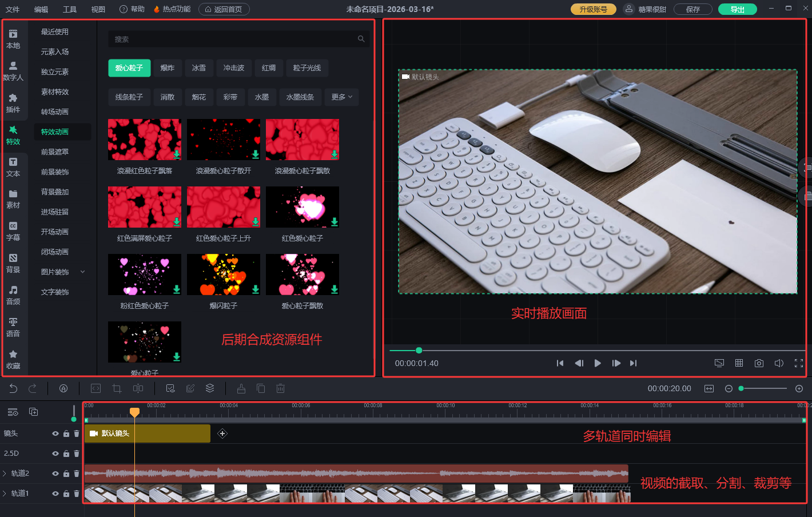Delete the 轨道2 track with its trash icon
This screenshot has width=812, height=517.
click(x=77, y=474)
